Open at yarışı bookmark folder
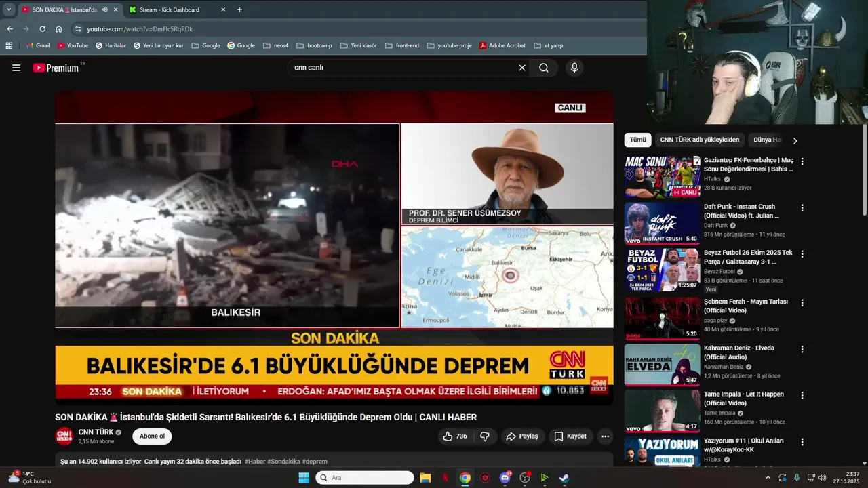This screenshot has height=488, width=868. tap(548, 45)
